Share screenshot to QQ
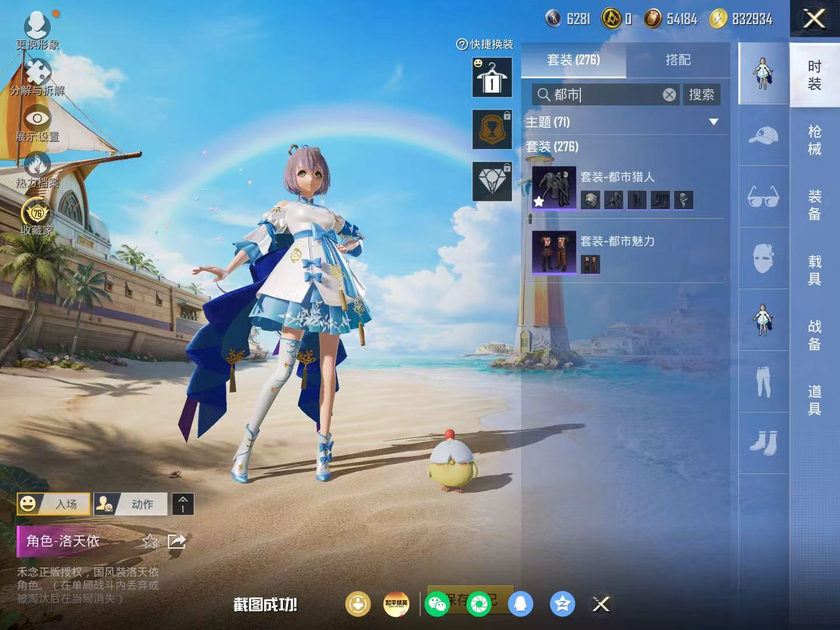This screenshot has width=840, height=630. [x=520, y=604]
